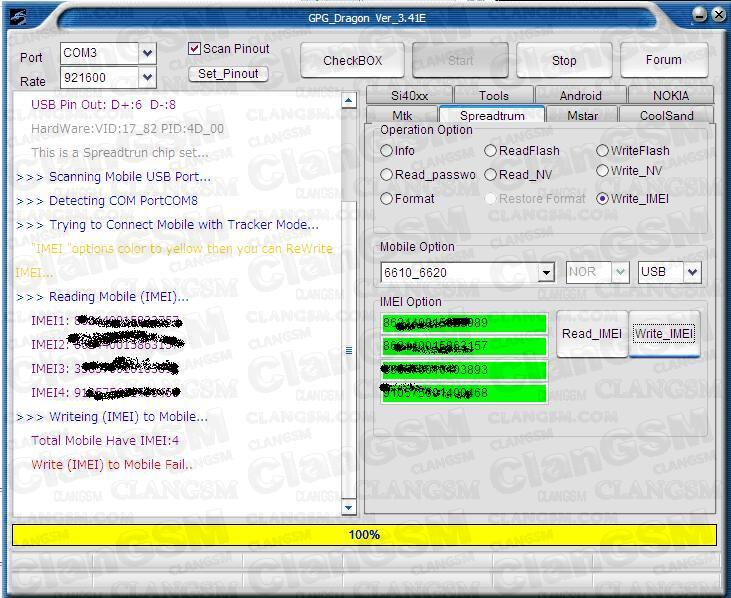Viewport: 731px width, 598px height.
Task: Click the Stop button
Action: point(564,60)
